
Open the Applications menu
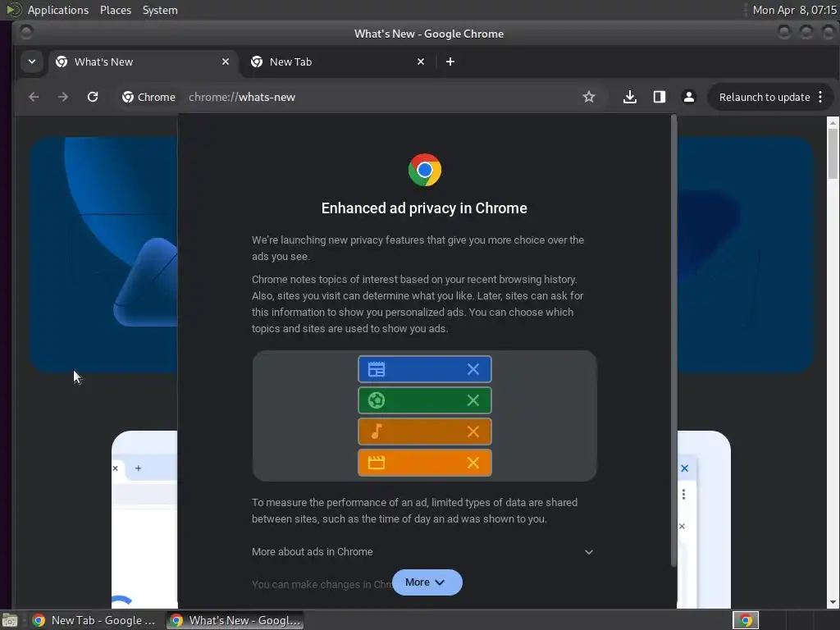58,10
